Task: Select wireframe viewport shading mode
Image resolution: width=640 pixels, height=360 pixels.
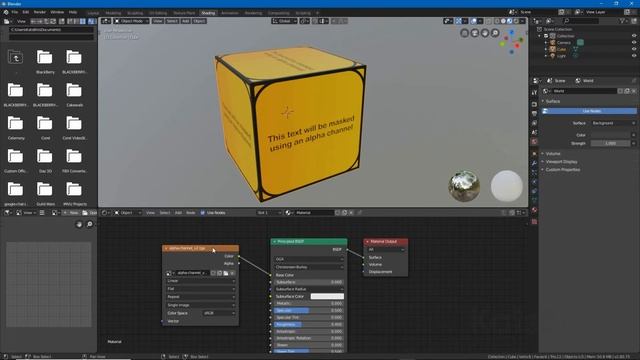Action: [x=497, y=21]
